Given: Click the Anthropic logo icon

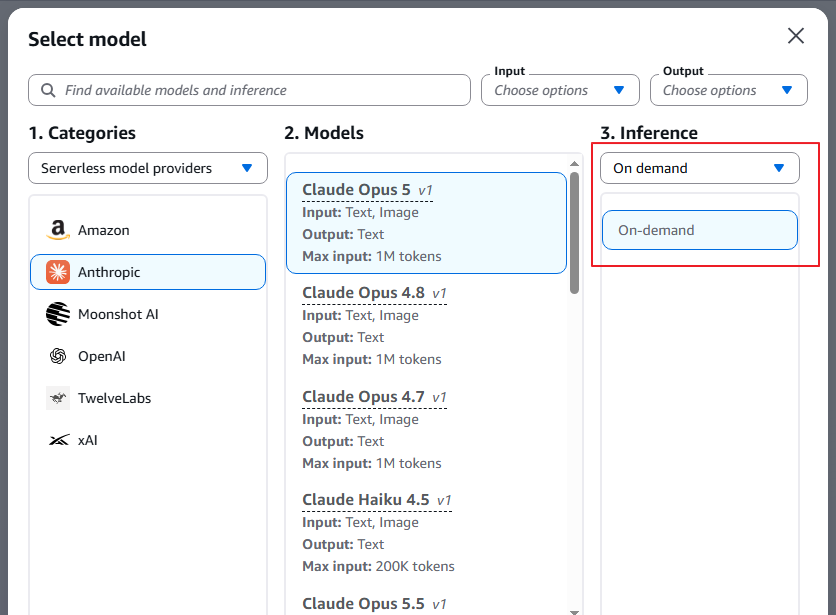Looking at the screenshot, I should tap(58, 272).
